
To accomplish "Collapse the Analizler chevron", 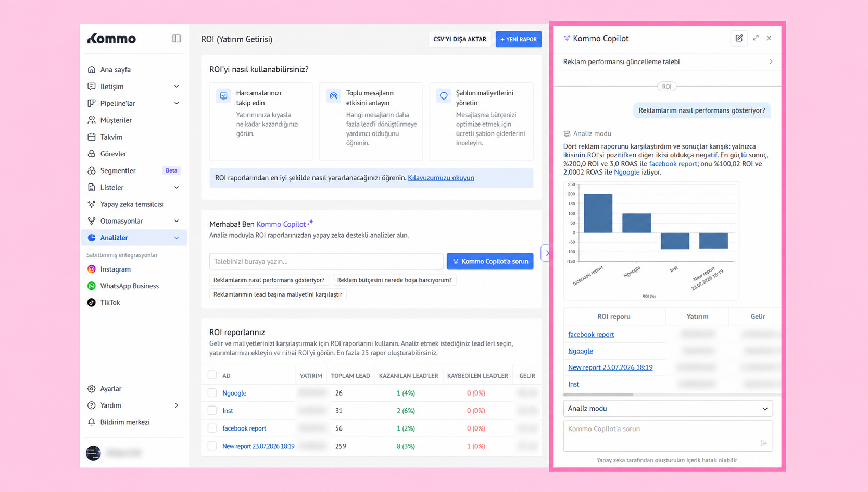I will pyautogui.click(x=177, y=238).
